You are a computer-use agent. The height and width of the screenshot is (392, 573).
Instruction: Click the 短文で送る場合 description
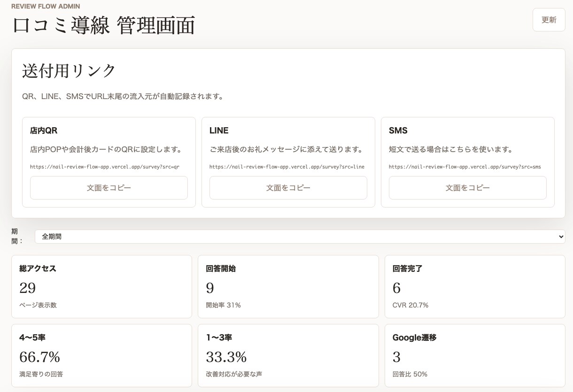(450, 150)
